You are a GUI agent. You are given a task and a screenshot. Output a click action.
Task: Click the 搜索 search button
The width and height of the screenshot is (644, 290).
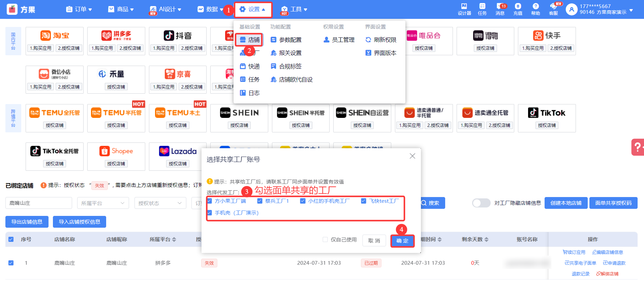point(430,203)
